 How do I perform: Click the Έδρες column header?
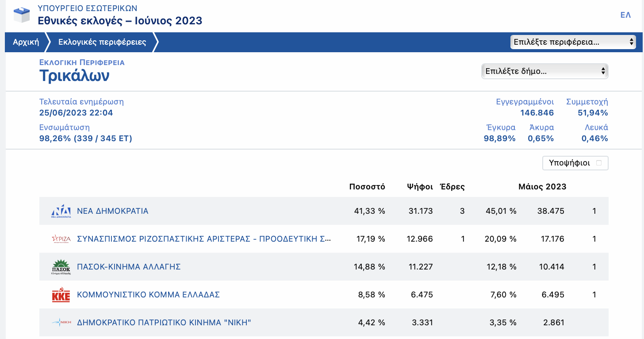[452, 187]
